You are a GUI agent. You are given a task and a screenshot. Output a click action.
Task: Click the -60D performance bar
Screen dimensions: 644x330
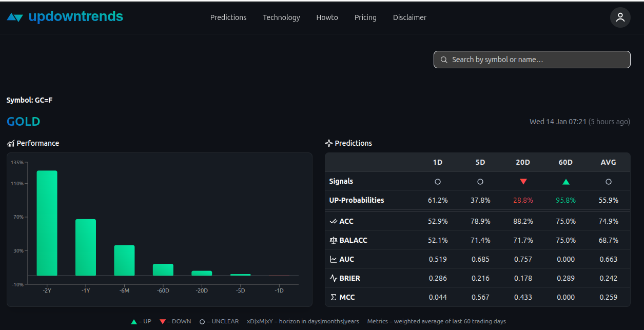tap(163, 270)
